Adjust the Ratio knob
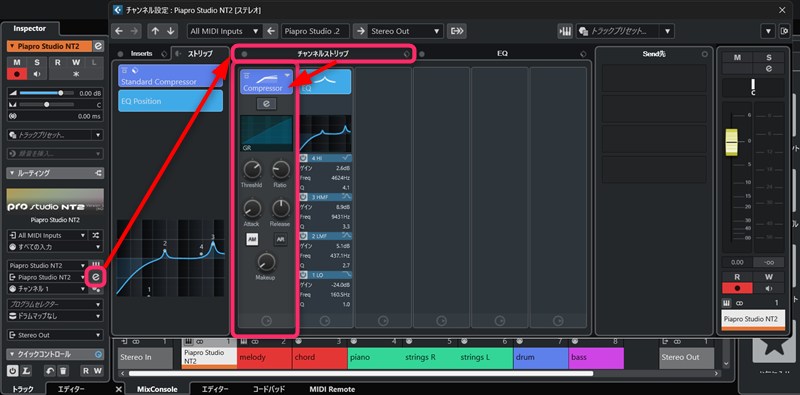 point(280,169)
